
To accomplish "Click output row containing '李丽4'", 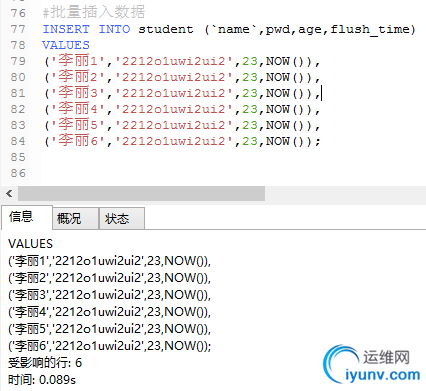I will point(109,312).
